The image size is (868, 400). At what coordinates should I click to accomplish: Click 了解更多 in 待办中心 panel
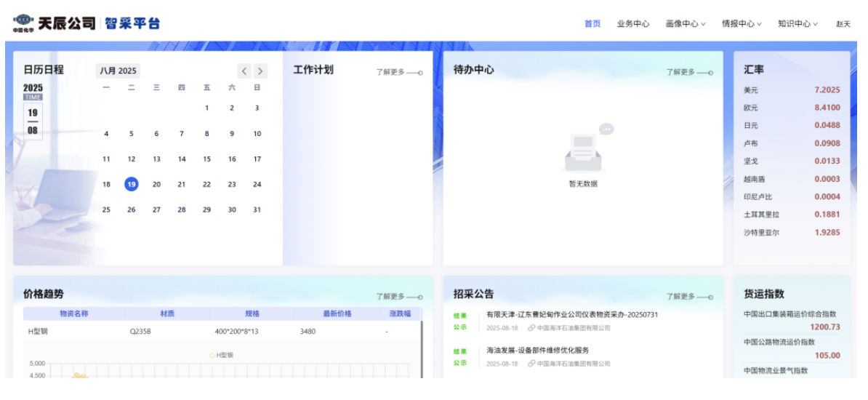pos(688,73)
